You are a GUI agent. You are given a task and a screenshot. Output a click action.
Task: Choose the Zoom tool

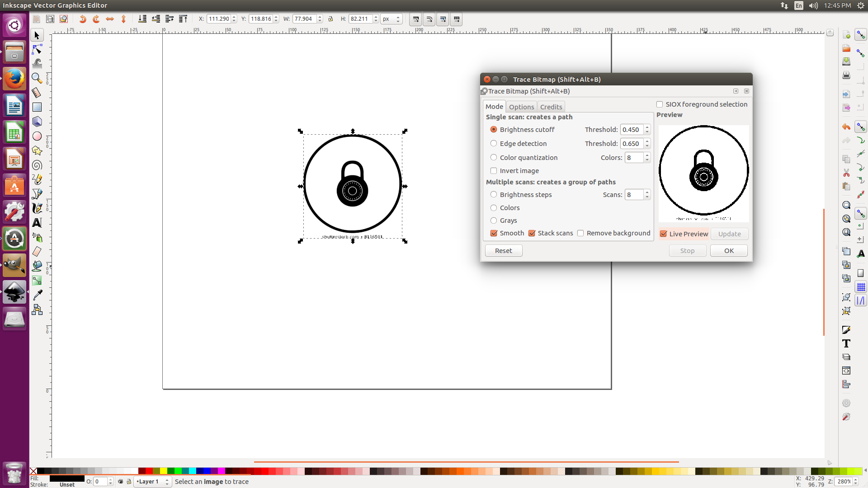pos(37,78)
